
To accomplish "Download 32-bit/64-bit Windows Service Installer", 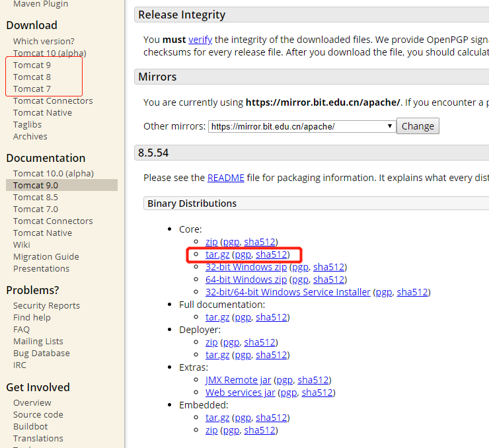I will click(288, 292).
